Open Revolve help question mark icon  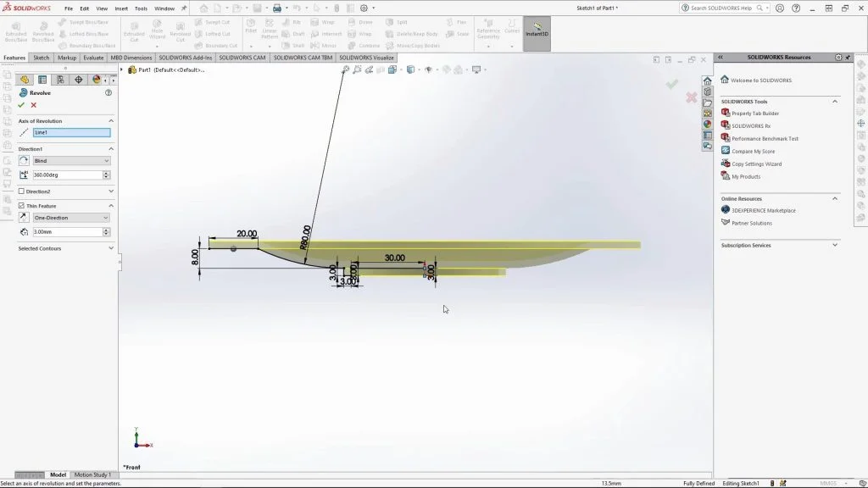point(108,92)
